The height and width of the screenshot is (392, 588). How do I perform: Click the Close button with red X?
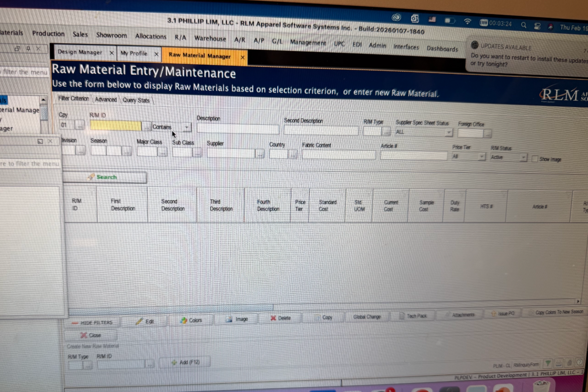coord(91,335)
